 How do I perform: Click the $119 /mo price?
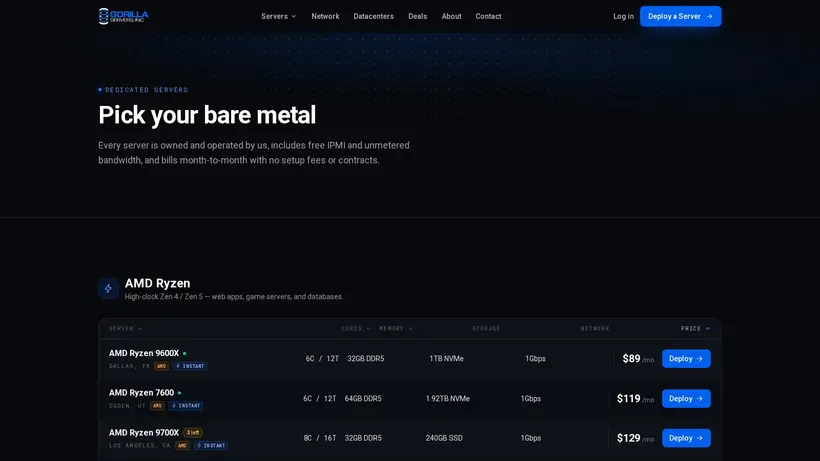tap(635, 399)
